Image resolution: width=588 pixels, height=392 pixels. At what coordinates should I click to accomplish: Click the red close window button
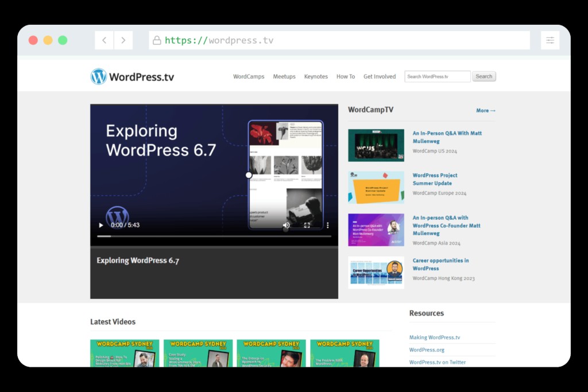pyautogui.click(x=33, y=40)
